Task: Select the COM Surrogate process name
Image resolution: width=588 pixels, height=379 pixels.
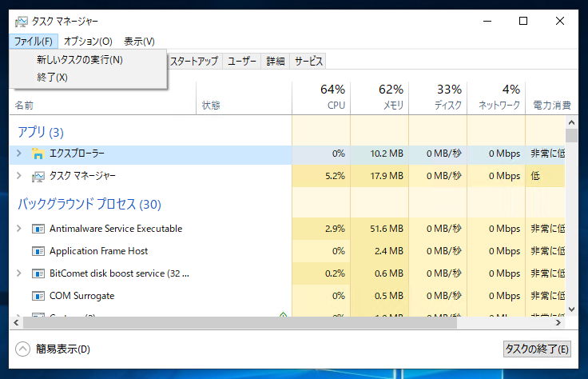Action: tap(81, 296)
